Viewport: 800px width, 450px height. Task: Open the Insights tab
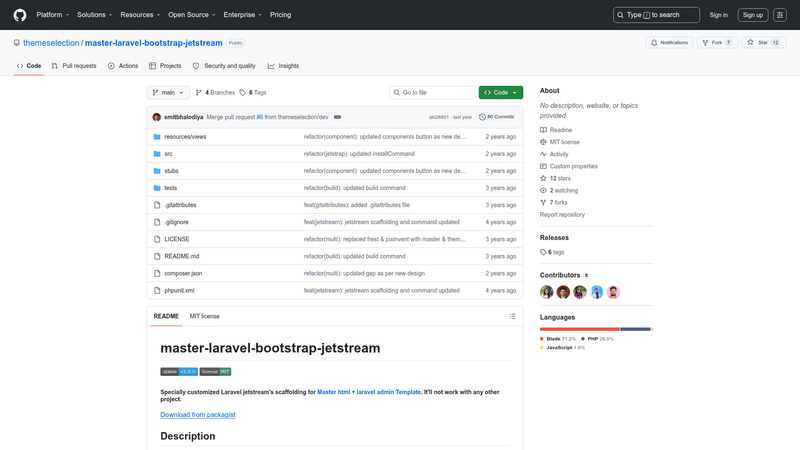pos(284,66)
